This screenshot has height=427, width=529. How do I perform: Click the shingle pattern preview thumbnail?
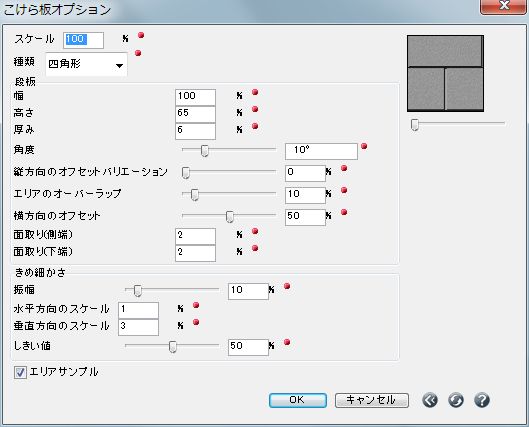(445, 73)
